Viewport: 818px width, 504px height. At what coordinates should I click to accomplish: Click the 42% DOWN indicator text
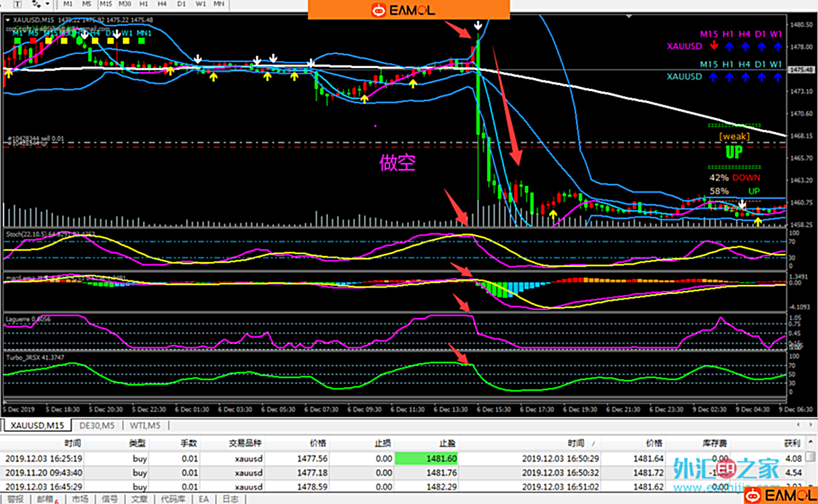pos(734,178)
